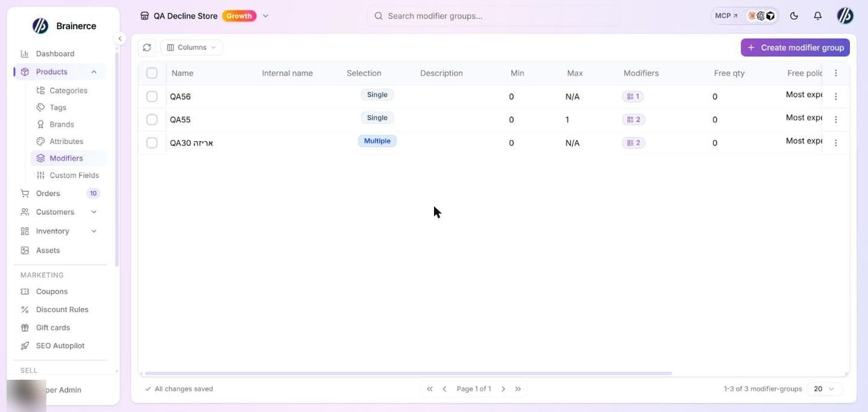The height and width of the screenshot is (412, 868).
Task: Sort by the Selection column header
Action: point(364,73)
